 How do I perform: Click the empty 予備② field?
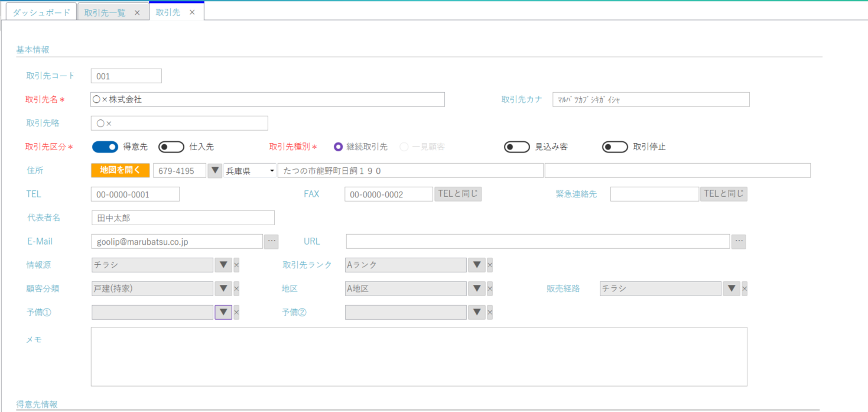(406, 312)
